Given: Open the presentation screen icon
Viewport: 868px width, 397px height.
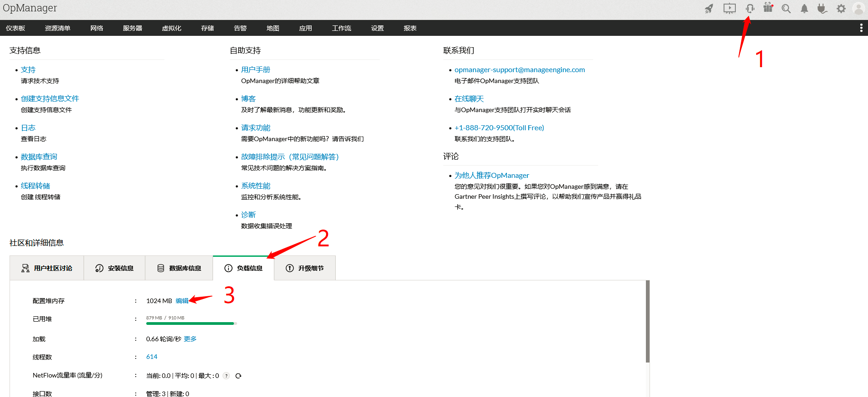Looking at the screenshot, I should (729, 9).
